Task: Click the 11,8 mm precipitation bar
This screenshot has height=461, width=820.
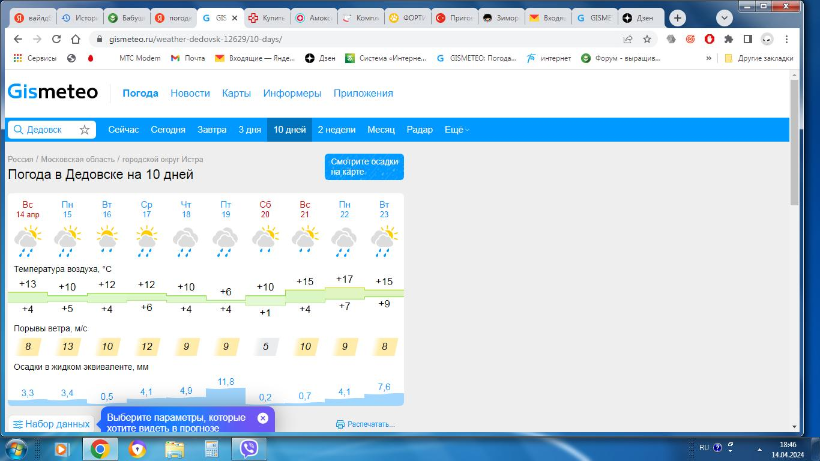Action: coord(225,396)
